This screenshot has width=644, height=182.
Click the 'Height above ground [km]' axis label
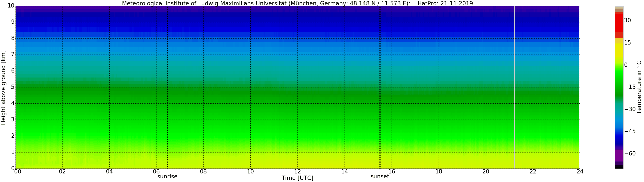[x=3, y=88]
